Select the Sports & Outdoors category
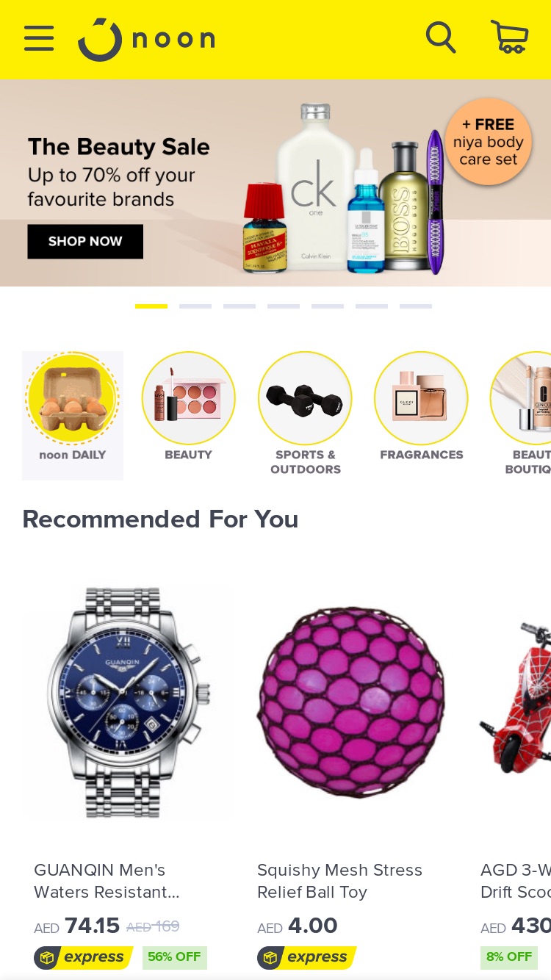This screenshot has height=980, width=551. (x=305, y=414)
